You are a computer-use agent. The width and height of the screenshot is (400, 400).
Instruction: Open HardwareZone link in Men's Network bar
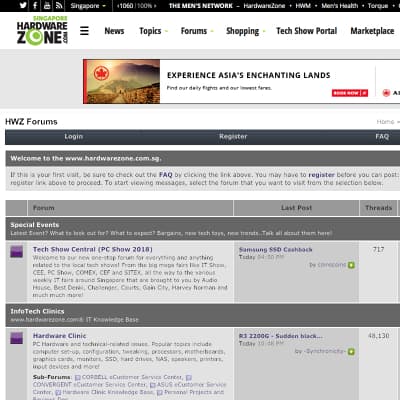(x=264, y=6)
